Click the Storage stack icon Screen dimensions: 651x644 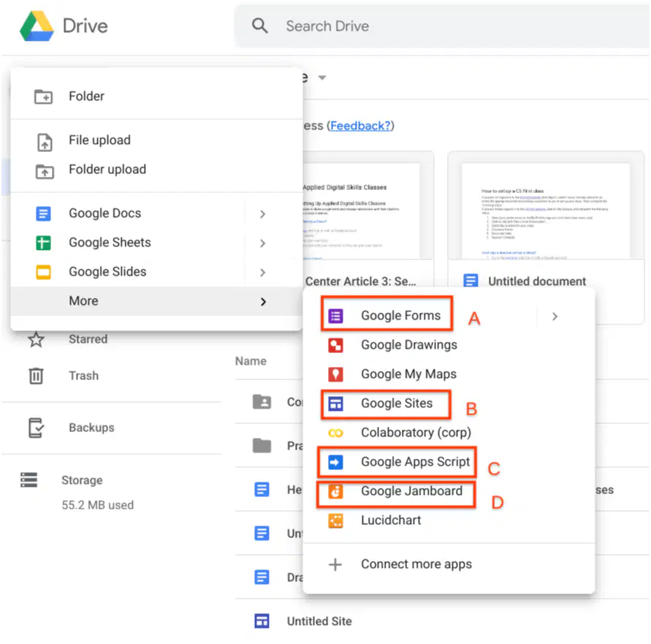click(x=29, y=480)
